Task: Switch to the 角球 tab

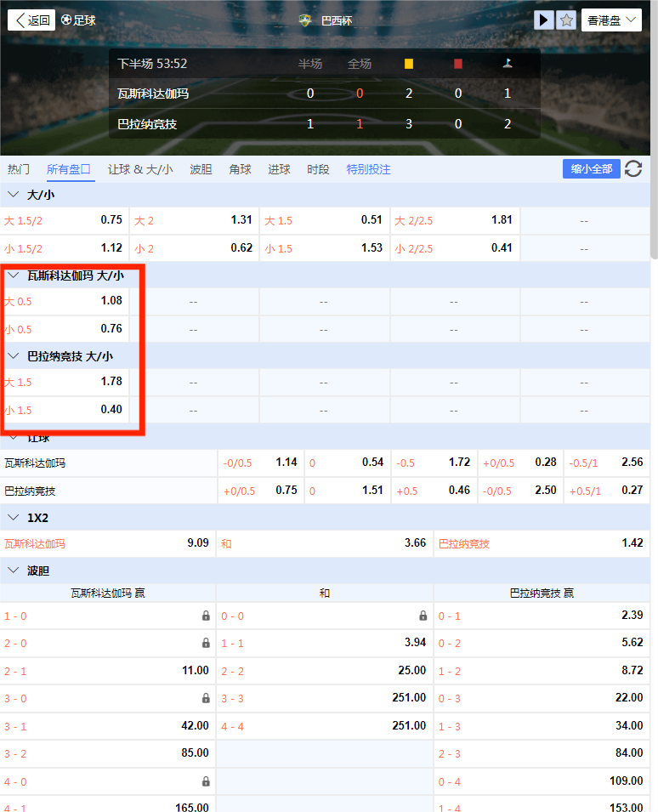Action: point(240,169)
